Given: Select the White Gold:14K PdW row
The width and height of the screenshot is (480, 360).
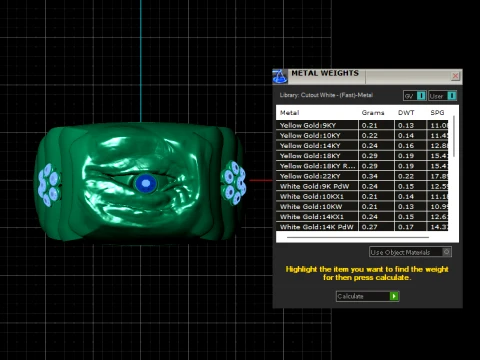Looking at the screenshot, I should pyautogui.click(x=362, y=227).
